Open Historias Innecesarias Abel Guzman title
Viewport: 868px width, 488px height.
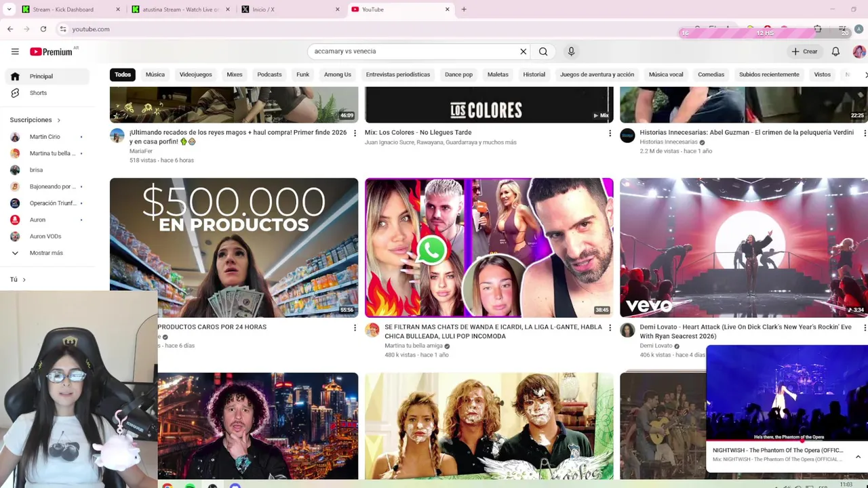747,133
